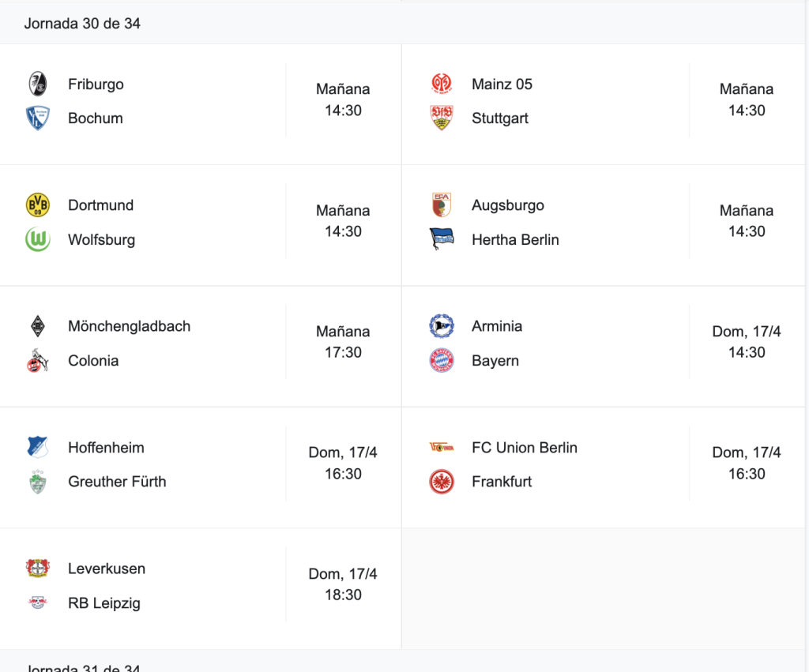Click the Mainz 05 red crest
Image resolution: width=809 pixels, height=672 pixels.
442,84
